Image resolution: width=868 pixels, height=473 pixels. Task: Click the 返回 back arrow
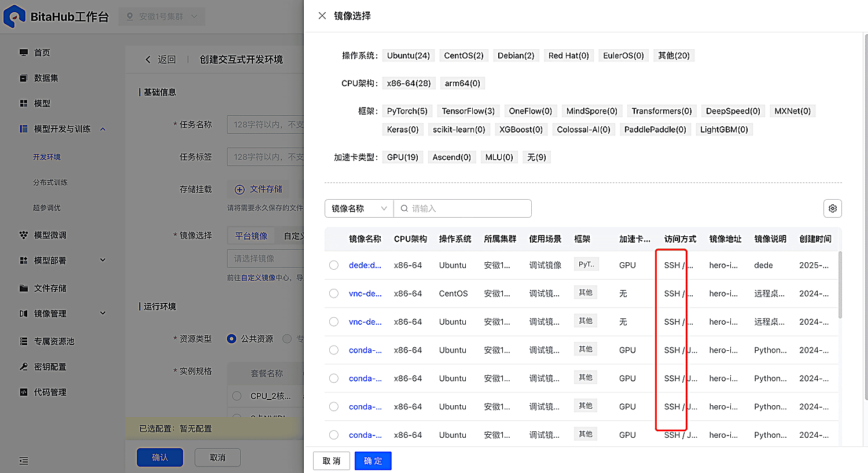coord(148,60)
